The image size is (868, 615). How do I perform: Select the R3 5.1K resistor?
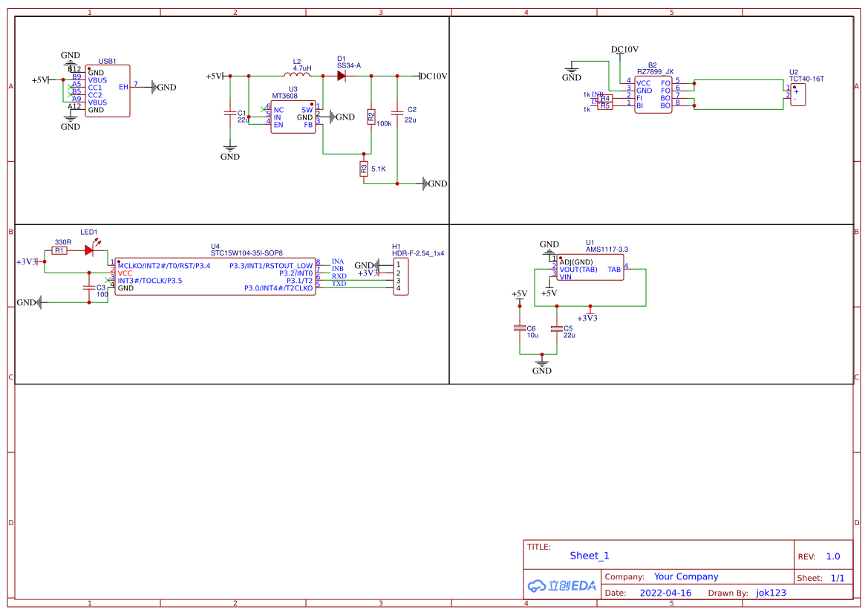click(364, 169)
